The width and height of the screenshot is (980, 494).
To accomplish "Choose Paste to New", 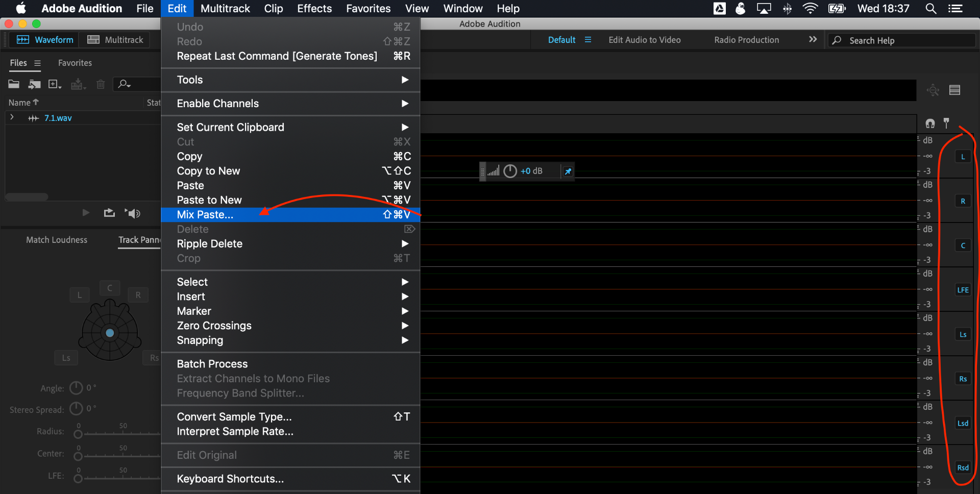I will (290, 200).
